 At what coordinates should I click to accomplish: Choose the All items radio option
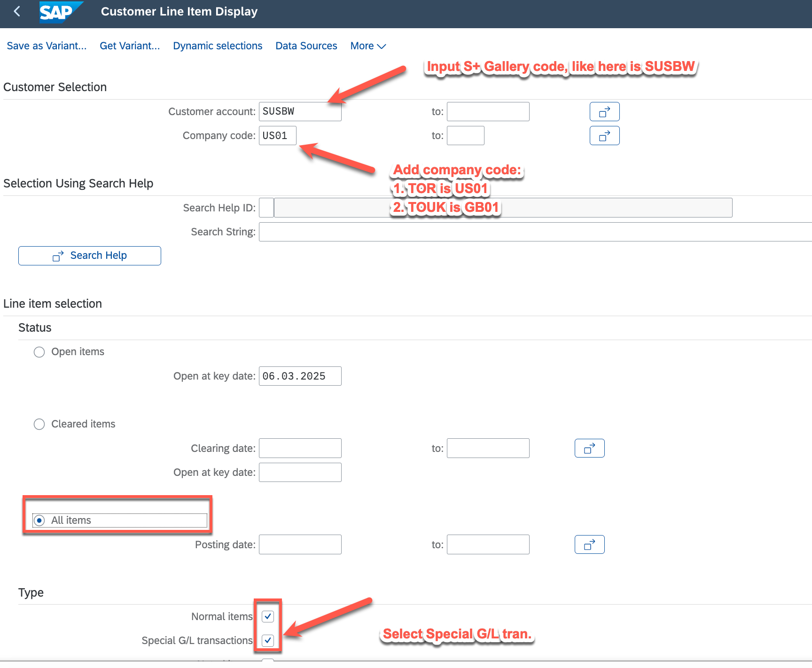(39, 520)
